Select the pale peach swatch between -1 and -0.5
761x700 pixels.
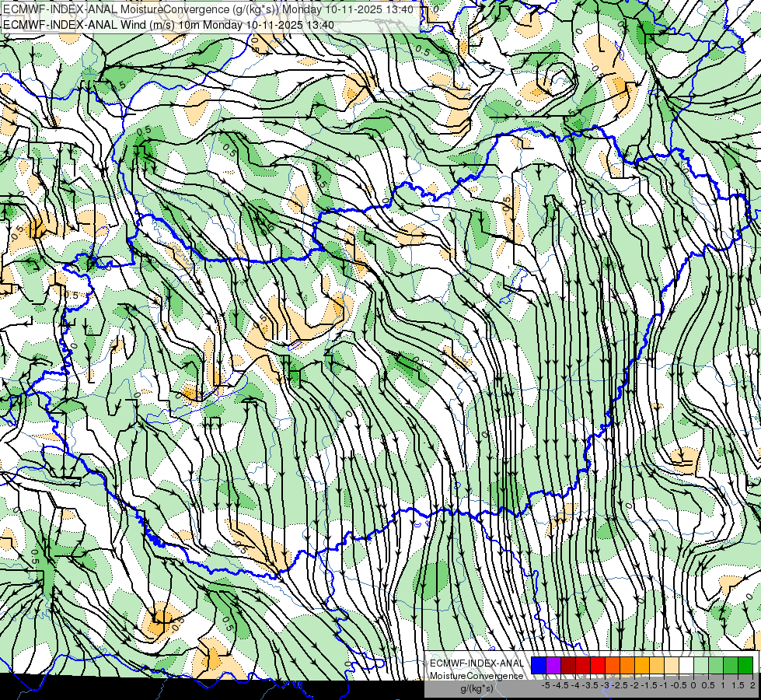coord(672,666)
